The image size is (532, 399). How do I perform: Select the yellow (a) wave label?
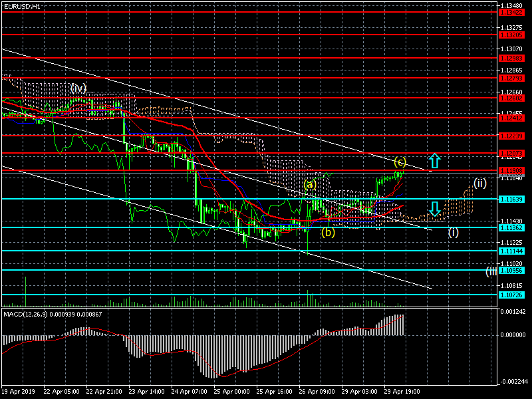click(310, 185)
